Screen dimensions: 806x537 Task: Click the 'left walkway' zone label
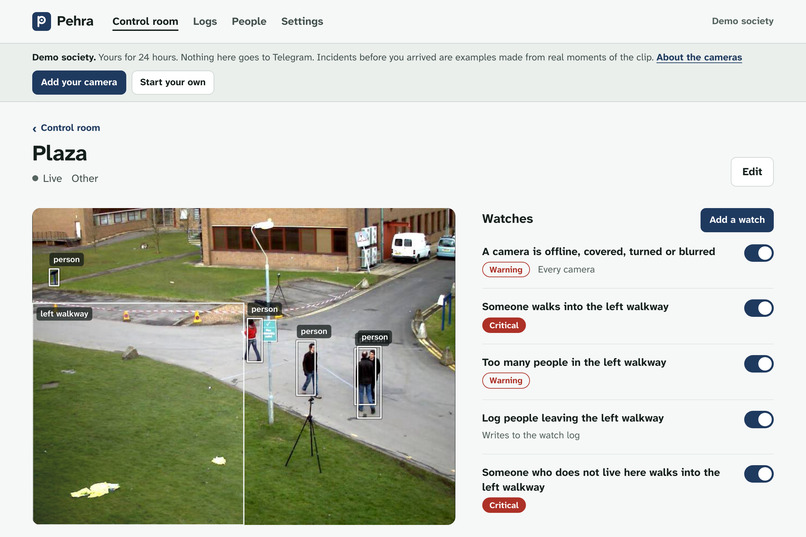point(64,313)
